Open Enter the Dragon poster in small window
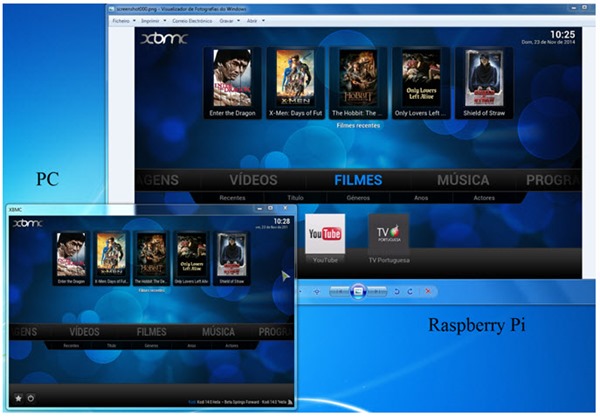 (x=71, y=255)
